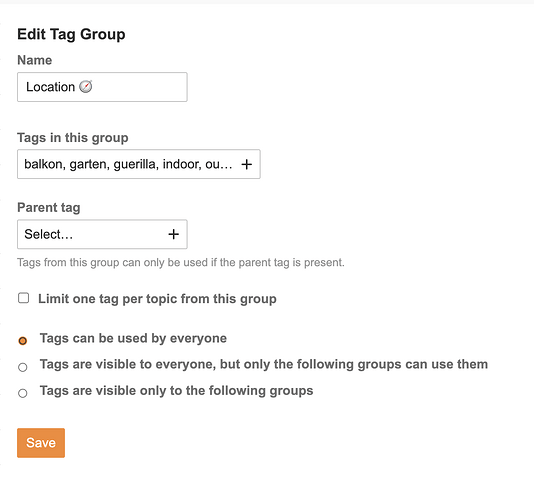Click the 'Tags in this group' field label
The width and height of the screenshot is (534, 500).
pyautogui.click(x=73, y=138)
